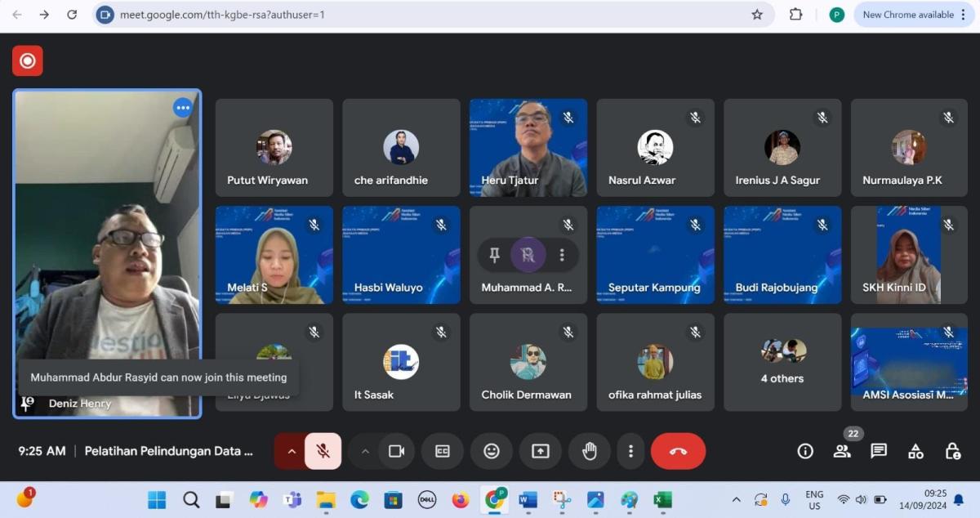Screen dimensions: 980x518
Task: Reload the Google Meet page
Action: (x=72, y=15)
